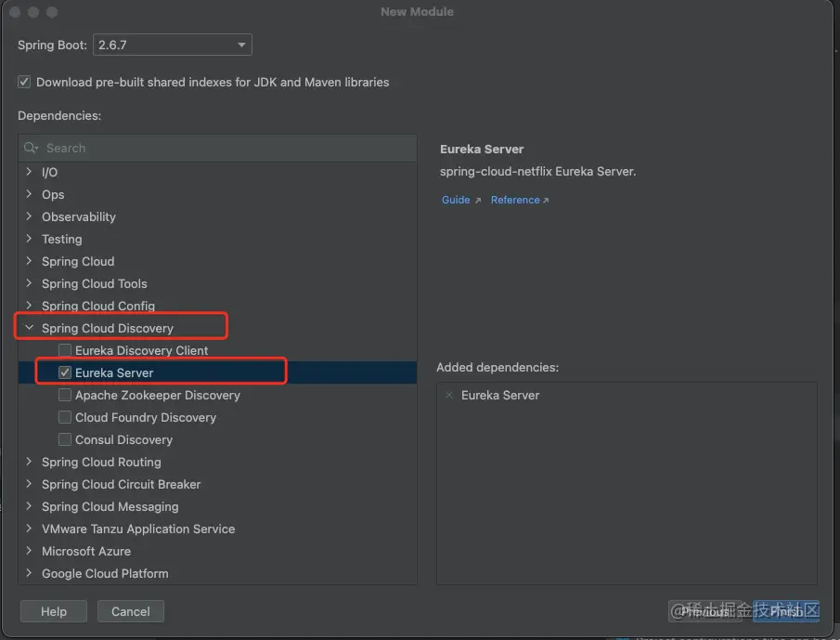Image resolution: width=840 pixels, height=640 pixels.
Task: Select the Google Cloud Platform label
Action: click(105, 573)
